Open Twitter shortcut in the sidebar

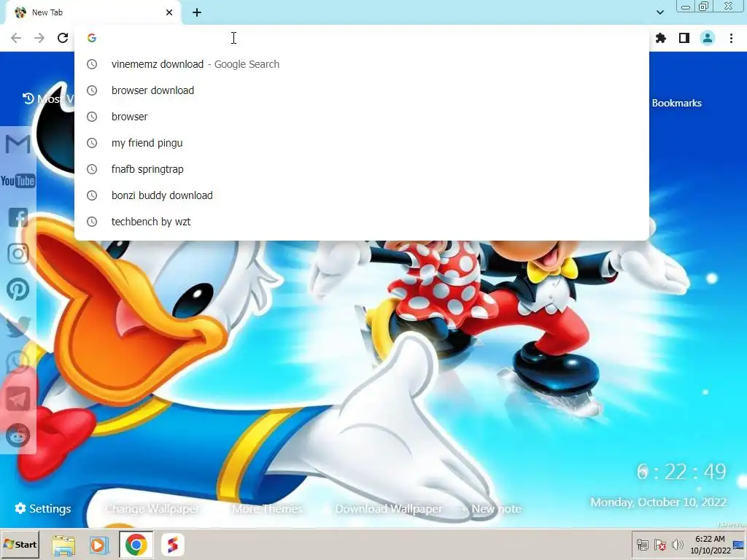(x=18, y=327)
